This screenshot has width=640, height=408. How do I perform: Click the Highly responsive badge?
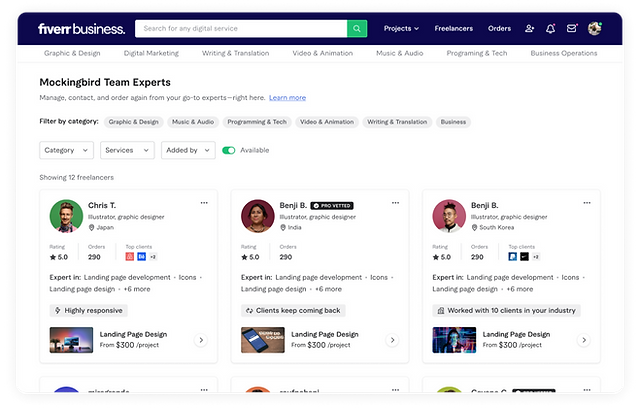coord(89,310)
